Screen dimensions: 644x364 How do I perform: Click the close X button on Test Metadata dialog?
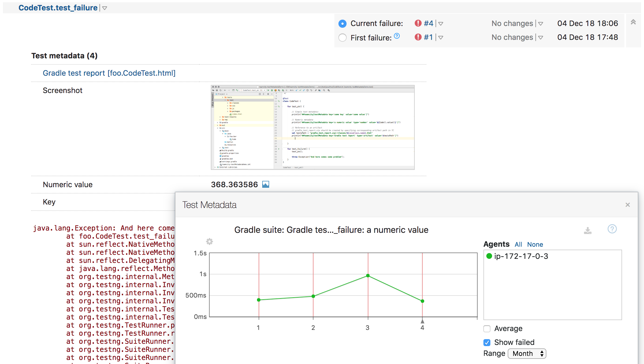pyautogui.click(x=628, y=205)
